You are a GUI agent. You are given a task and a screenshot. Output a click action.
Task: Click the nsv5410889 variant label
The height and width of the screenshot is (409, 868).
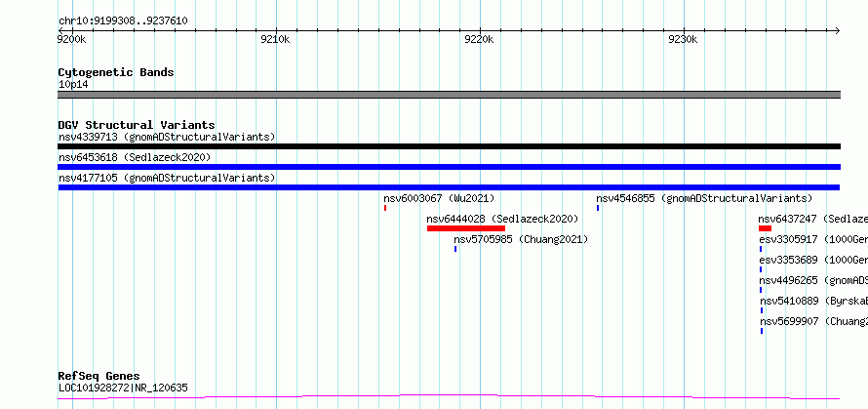click(x=813, y=301)
